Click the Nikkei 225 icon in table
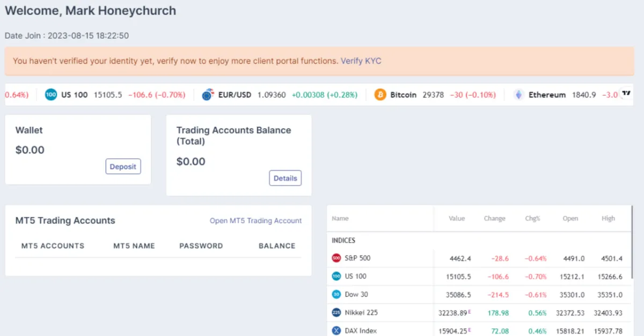The image size is (644, 336). click(336, 313)
